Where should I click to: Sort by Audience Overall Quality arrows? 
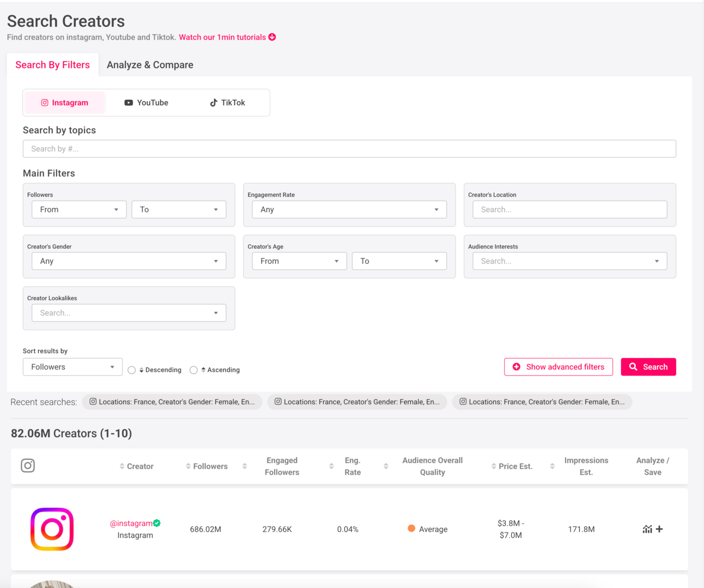(386, 466)
